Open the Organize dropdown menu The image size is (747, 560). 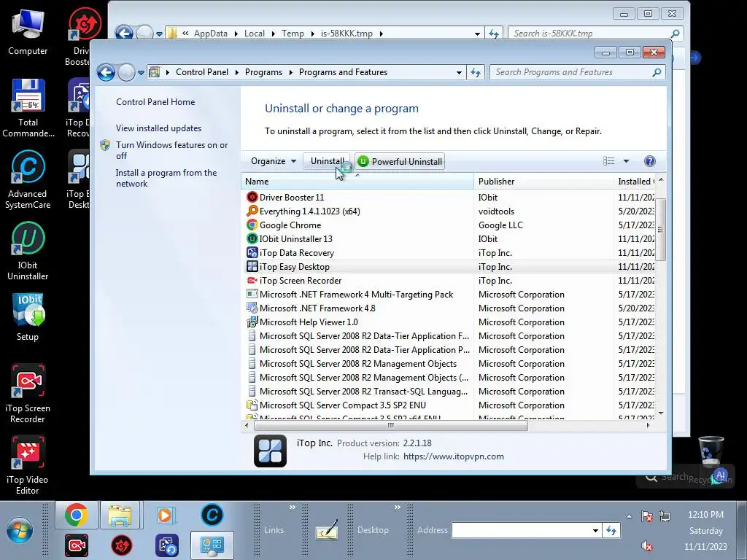(274, 161)
